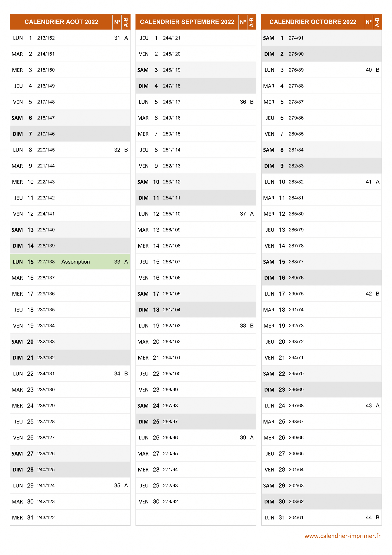Click week number 39 in September
This screenshot has width=392, height=555.
coord(243,438)
